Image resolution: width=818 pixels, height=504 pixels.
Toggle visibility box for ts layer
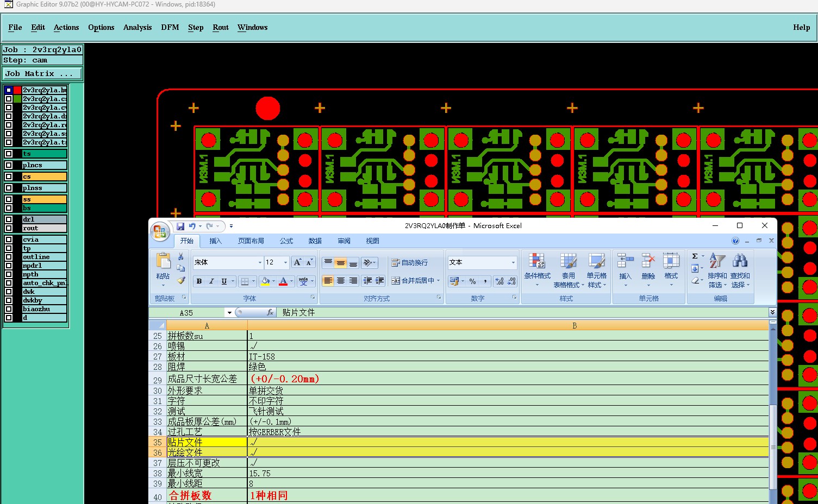click(x=9, y=154)
